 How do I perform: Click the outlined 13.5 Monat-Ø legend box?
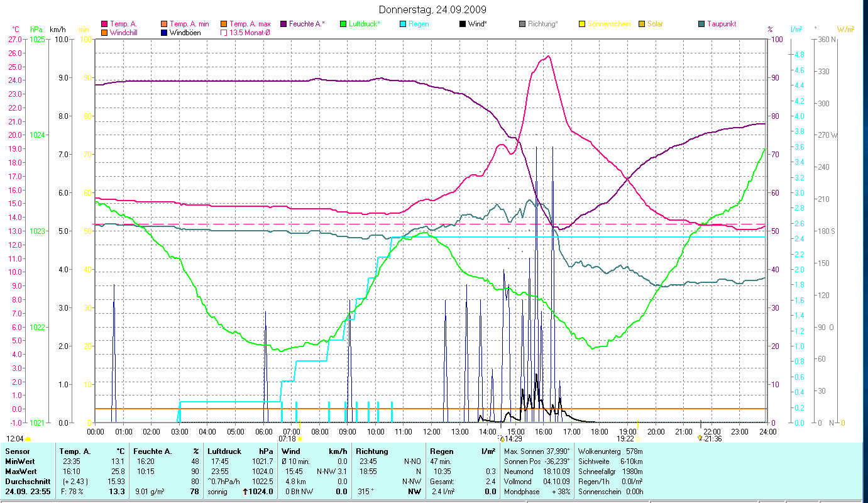[x=223, y=32]
